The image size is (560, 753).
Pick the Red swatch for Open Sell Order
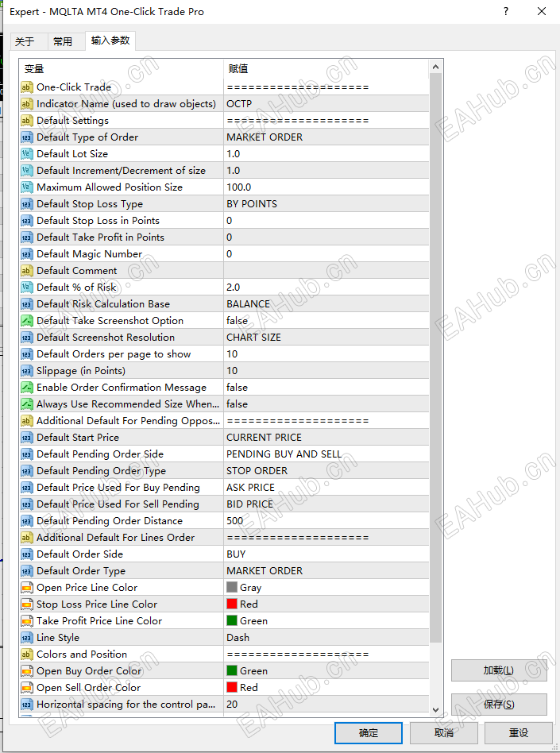(x=232, y=687)
